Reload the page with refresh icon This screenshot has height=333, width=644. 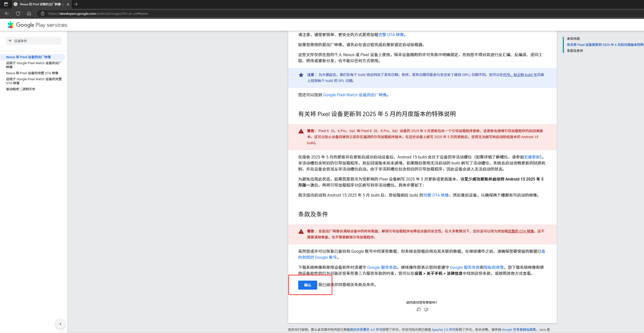point(18,14)
